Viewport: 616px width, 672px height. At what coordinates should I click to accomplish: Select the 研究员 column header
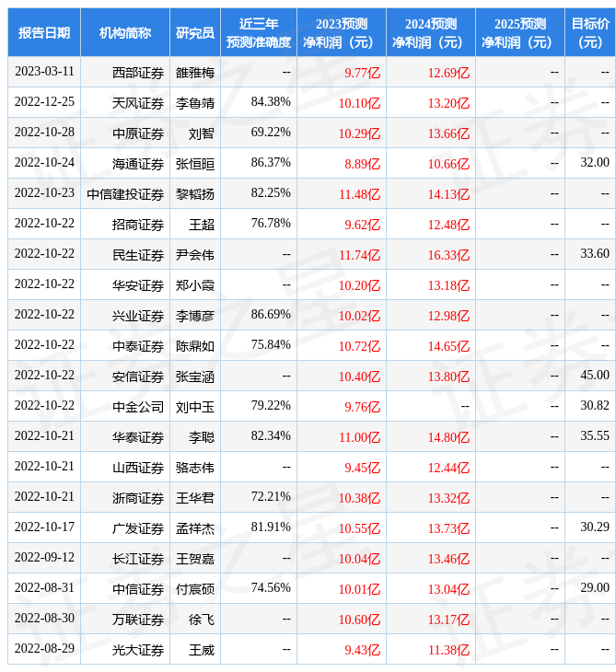click(195, 33)
